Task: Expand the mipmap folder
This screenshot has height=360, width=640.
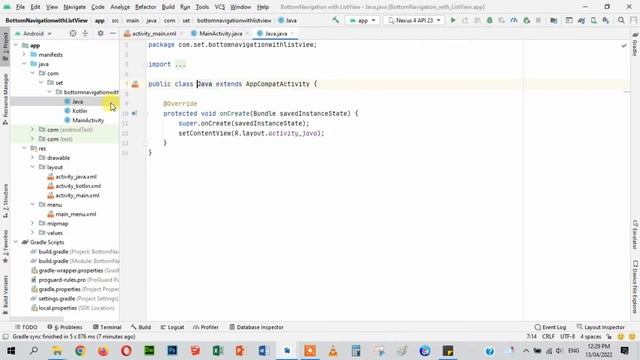Action: 32,224
